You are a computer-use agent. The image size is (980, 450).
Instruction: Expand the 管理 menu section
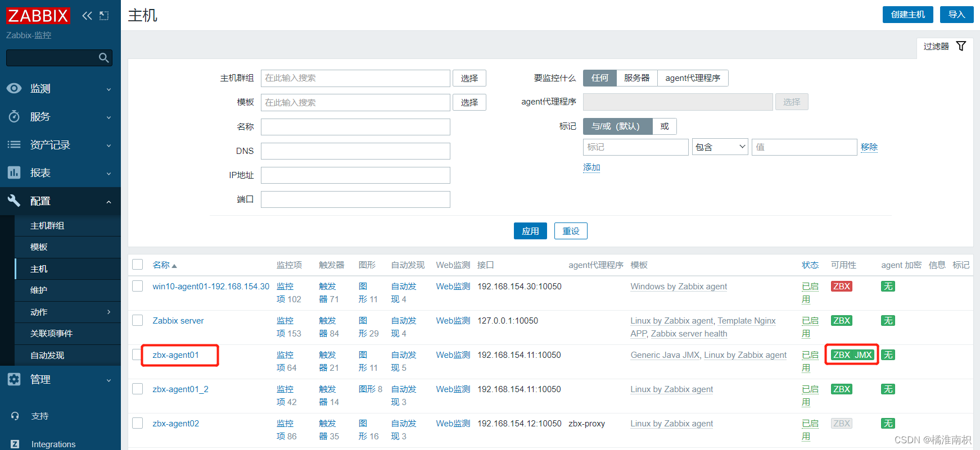click(x=109, y=380)
